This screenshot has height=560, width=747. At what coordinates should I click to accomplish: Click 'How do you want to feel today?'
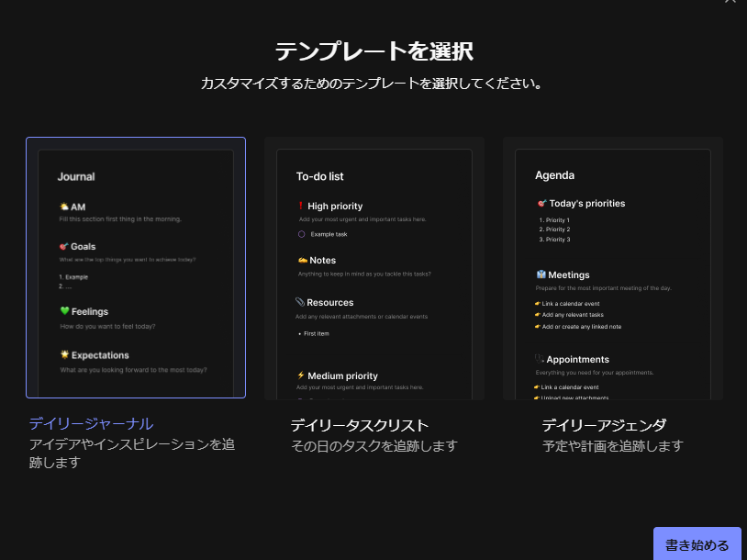pyautogui.click(x=107, y=327)
